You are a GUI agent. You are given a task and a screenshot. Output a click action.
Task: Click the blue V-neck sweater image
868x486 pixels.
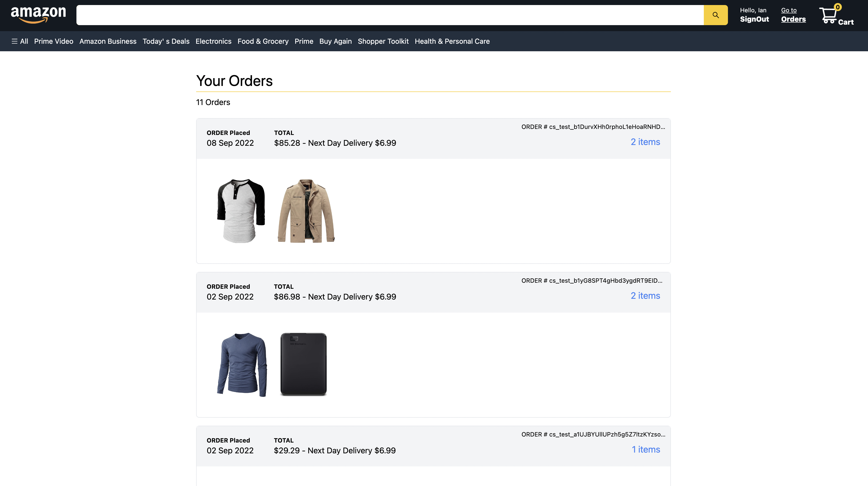click(242, 364)
